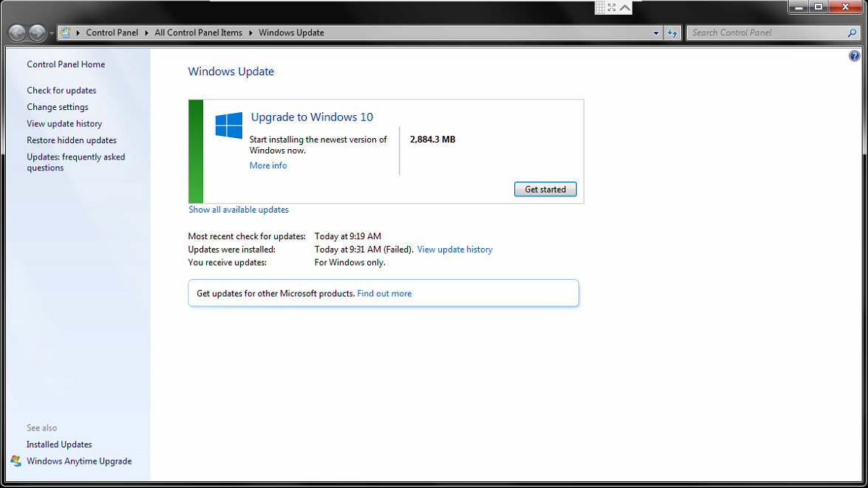Viewport: 868px width, 488px height.
Task: Click the 2,884.3 MB size text
Action: coord(432,140)
